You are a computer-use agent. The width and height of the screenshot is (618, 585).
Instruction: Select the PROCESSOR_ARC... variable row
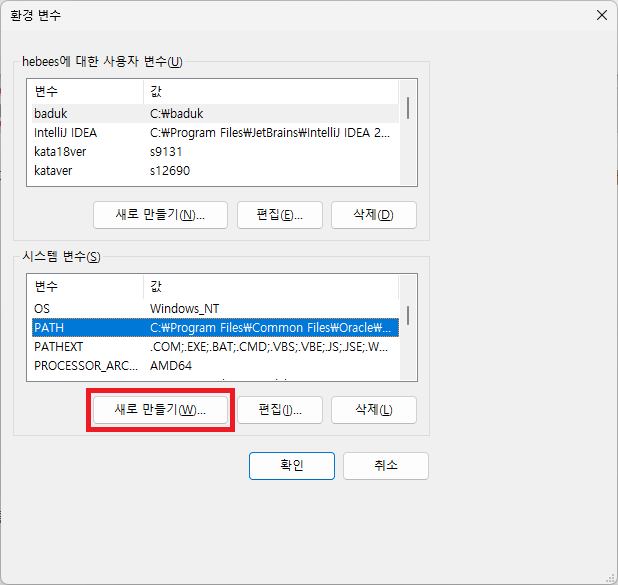(x=215, y=366)
